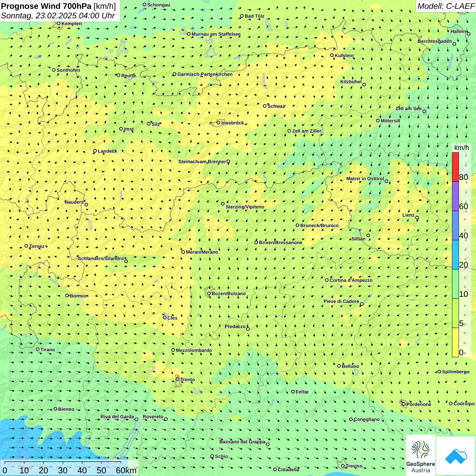Click the Kitzbühel location label
The image size is (476, 476).
[x=351, y=82]
